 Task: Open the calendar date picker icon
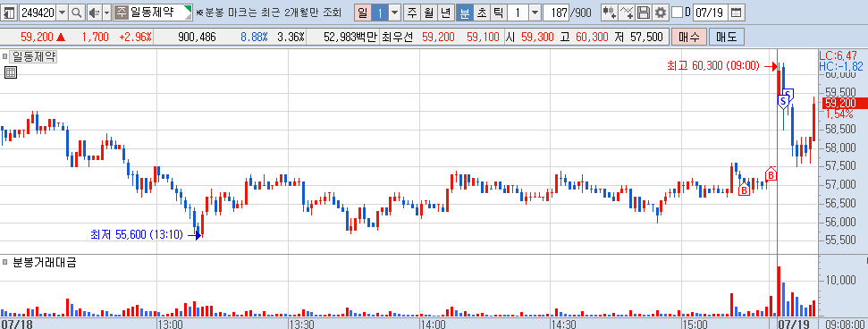pos(736,13)
